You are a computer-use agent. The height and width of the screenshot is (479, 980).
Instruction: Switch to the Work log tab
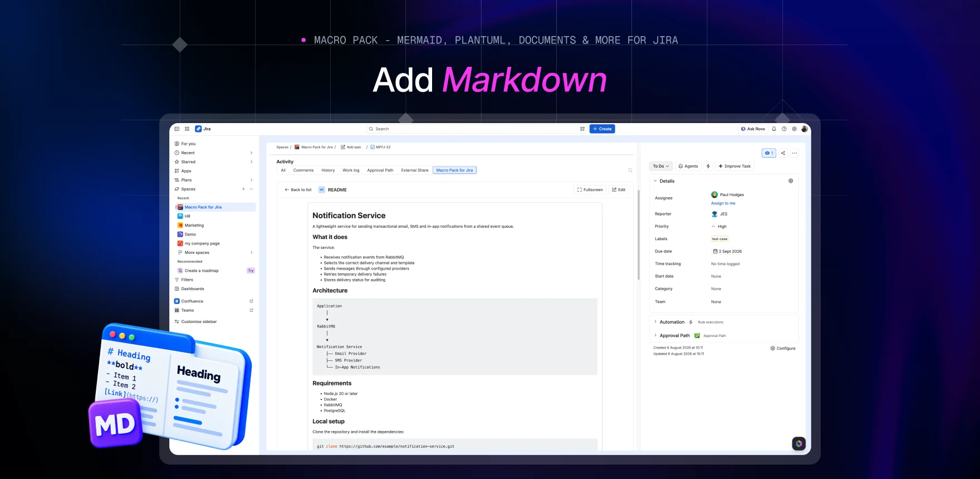click(x=351, y=170)
